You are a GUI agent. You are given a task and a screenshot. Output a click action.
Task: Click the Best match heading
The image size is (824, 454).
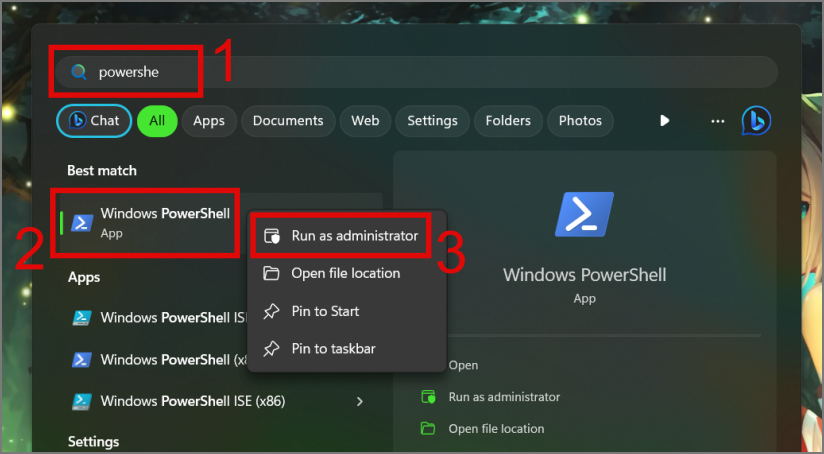(x=102, y=171)
